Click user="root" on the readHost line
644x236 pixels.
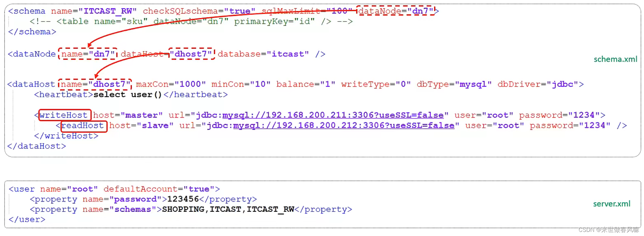[x=495, y=126]
